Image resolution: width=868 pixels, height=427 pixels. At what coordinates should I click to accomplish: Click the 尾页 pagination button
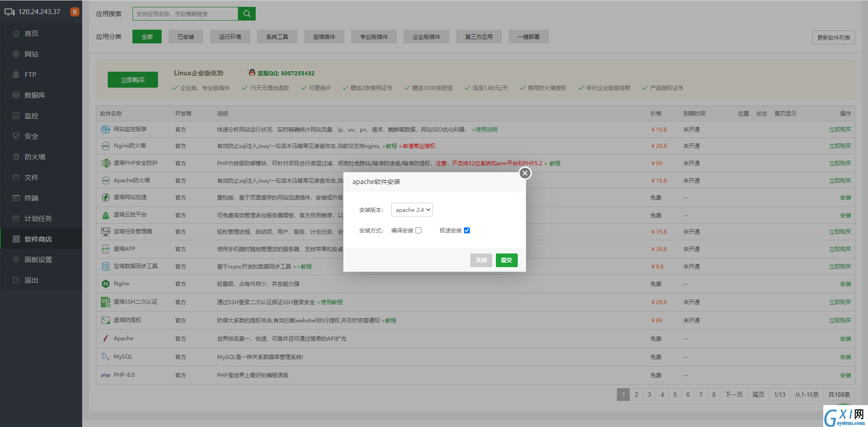coord(758,395)
